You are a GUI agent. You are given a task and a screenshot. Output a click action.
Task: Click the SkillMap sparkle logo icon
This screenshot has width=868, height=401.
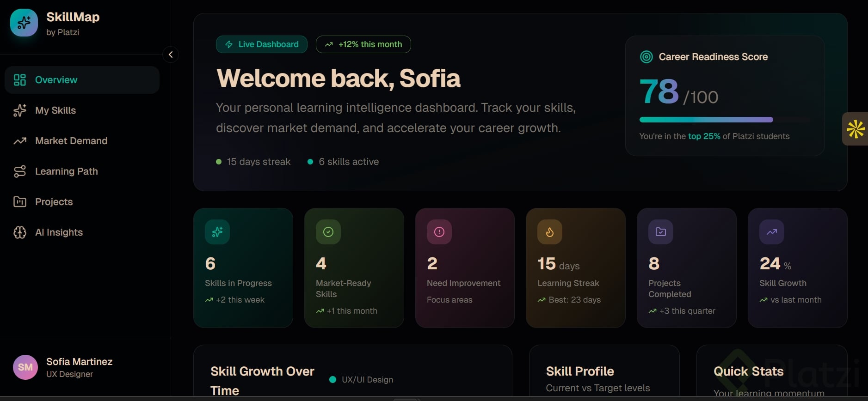[24, 23]
